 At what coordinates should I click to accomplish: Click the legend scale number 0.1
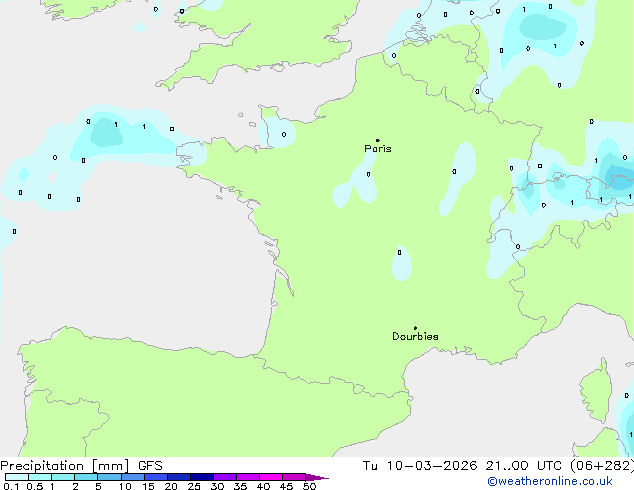point(11,486)
